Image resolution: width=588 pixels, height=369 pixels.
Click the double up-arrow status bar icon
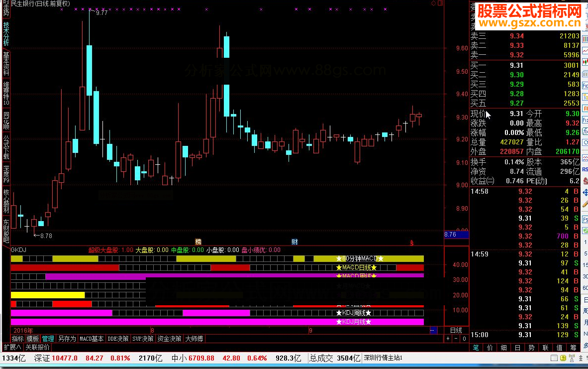(x=581, y=358)
